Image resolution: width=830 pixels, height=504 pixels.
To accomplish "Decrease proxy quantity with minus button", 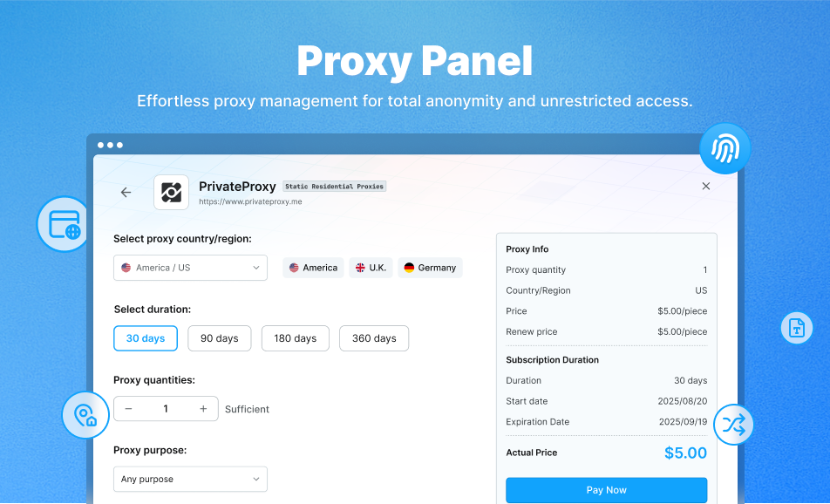I will coord(129,409).
